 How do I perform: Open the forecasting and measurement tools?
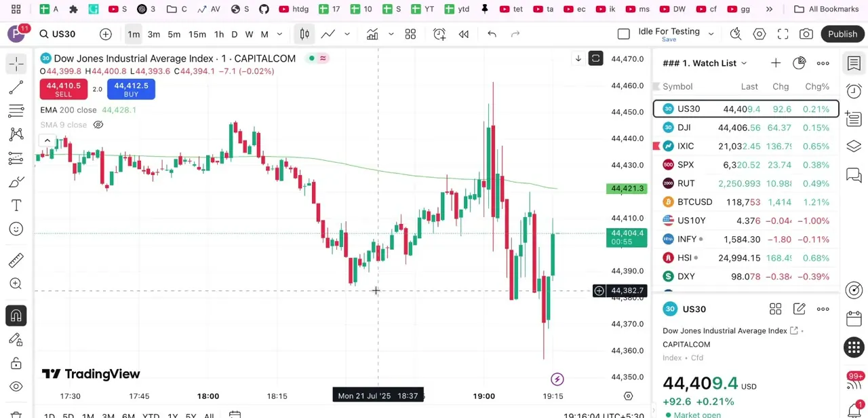(x=16, y=158)
